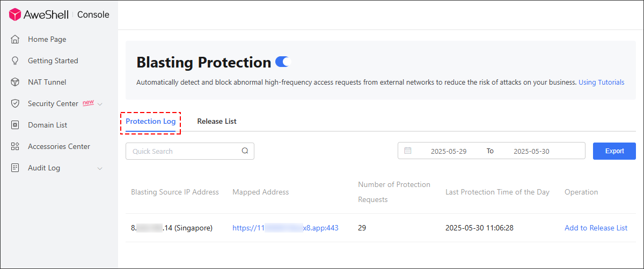Click the Security Center shield icon
Screen dimensions: 644x269
pyautogui.click(x=16, y=103)
